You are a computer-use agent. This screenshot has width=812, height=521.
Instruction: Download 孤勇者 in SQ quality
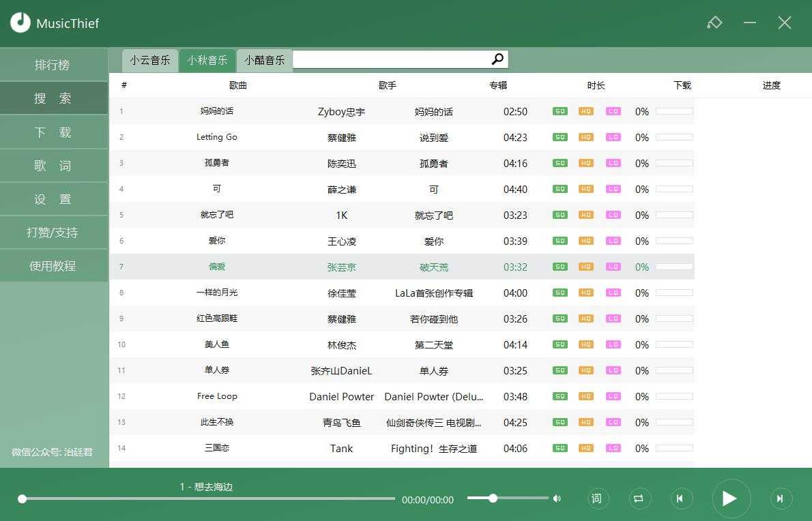point(560,163)
